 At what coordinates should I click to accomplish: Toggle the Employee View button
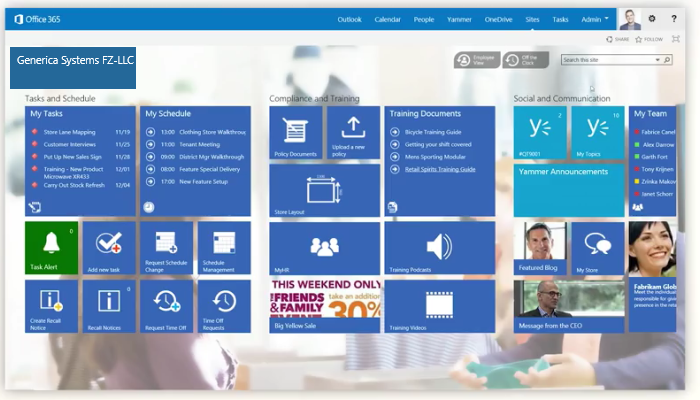(476, 60)
